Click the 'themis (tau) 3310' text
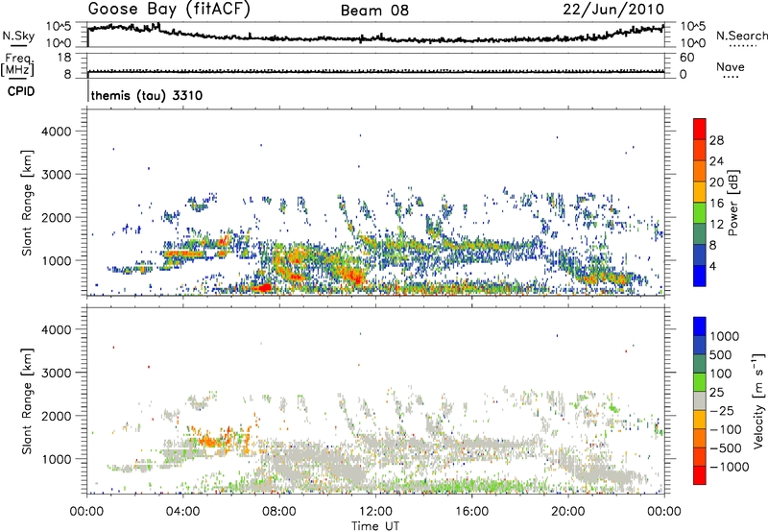The width and height of the screenshot is (768, 532). pos(147,95)
